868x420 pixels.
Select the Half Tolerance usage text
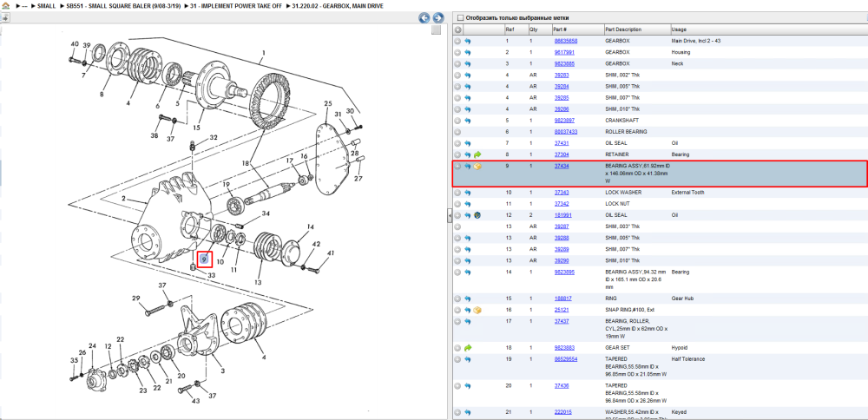(x=688, y=359)
